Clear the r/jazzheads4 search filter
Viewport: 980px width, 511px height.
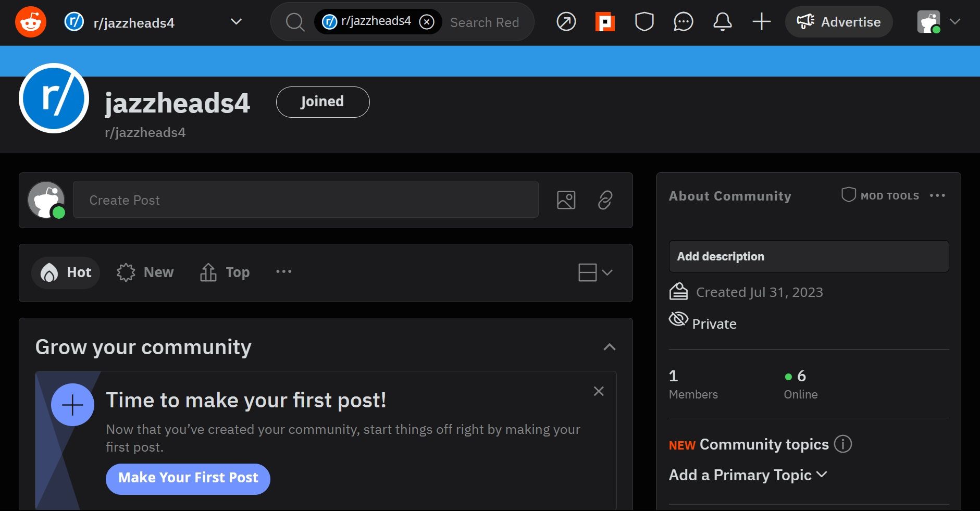[x=427, y=21]
